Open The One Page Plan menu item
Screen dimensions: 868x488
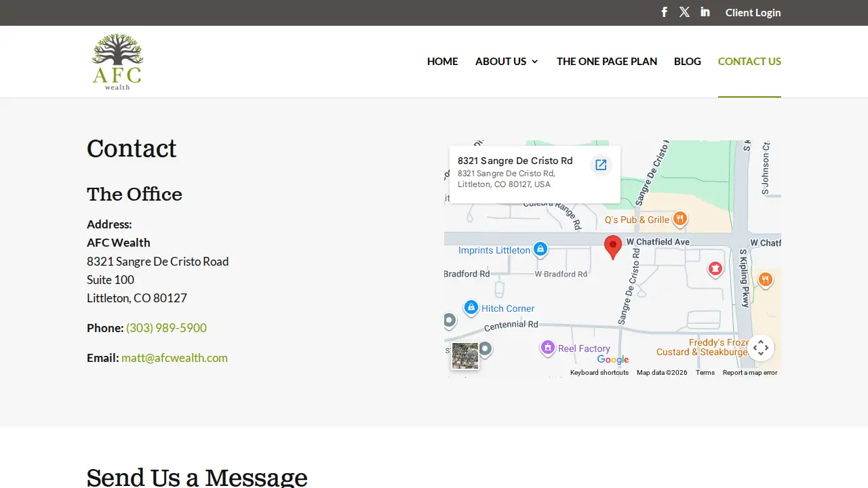(x=607, y=61)
